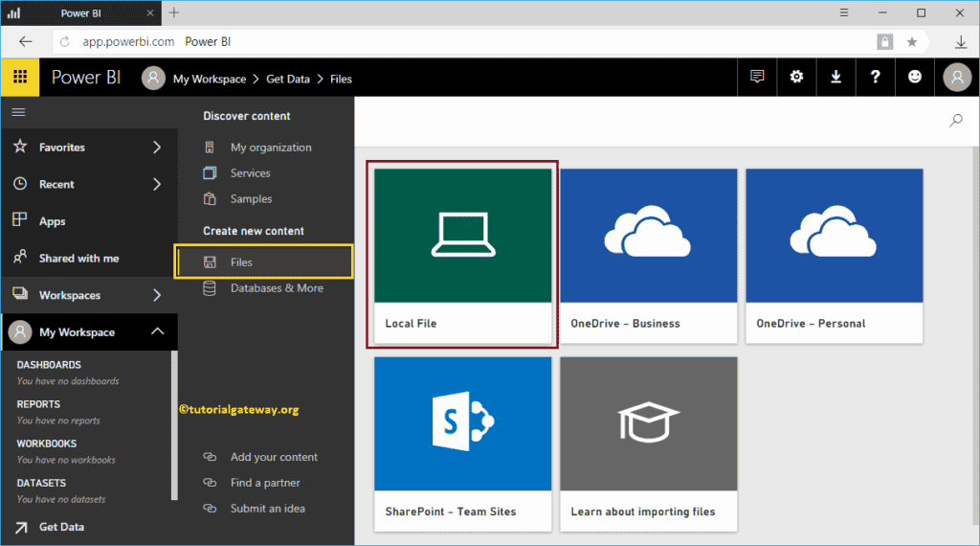
Task: Open Add your content link
Action: coord(274,457)
